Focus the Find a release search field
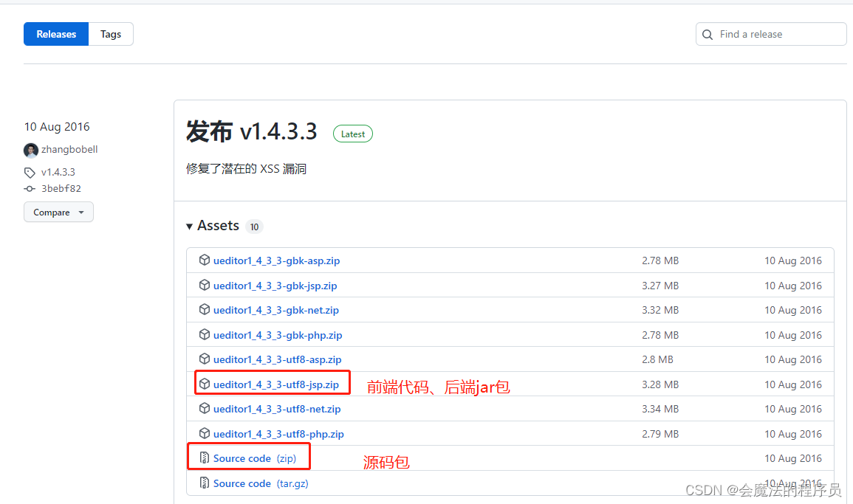The width and height of the screenshot is (853, 504). coord(771,34)
